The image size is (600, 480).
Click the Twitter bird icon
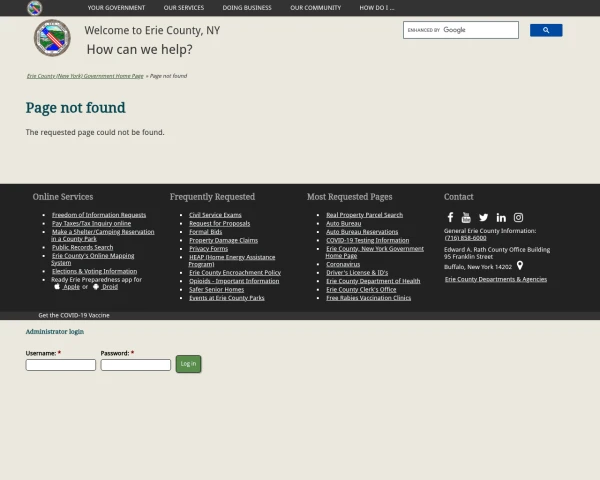[484, 218]
